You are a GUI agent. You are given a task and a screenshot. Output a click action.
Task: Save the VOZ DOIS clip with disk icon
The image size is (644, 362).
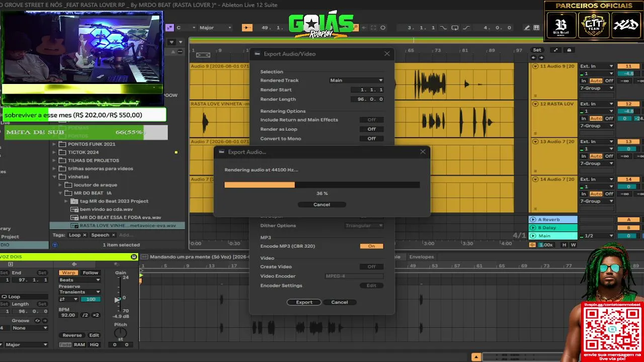pos(134,257)
